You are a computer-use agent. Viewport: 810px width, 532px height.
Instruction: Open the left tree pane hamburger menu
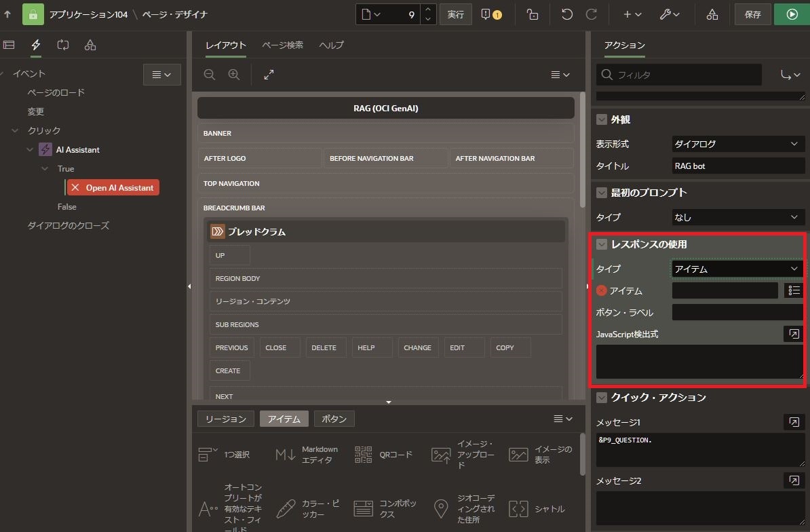click(x=161, y=75)
